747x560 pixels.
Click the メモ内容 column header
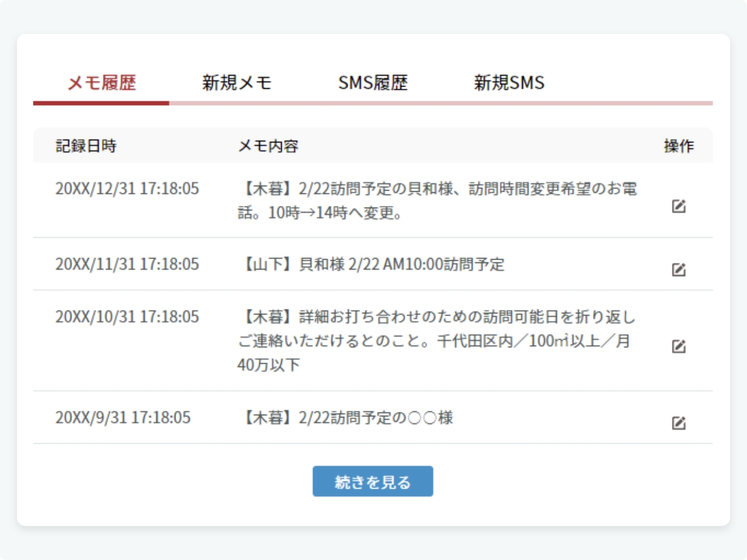coord(268,146)
